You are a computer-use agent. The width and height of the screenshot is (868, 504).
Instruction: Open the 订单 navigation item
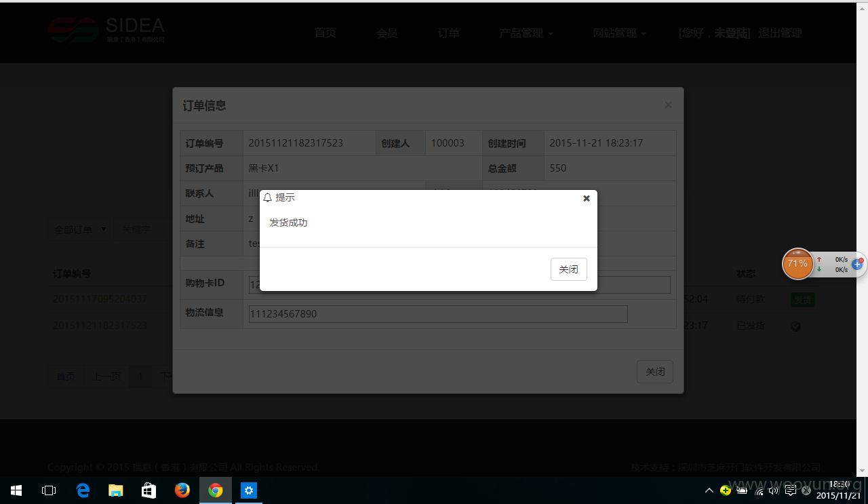(449, 33)
